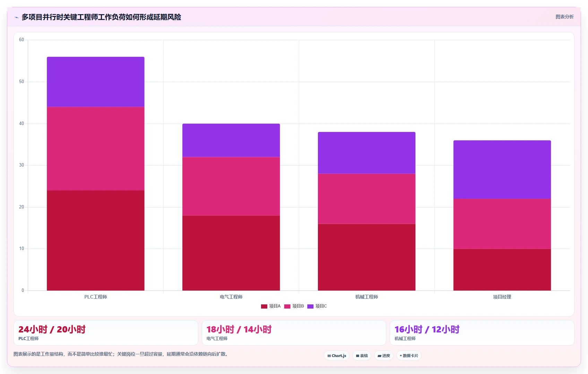Click the 电气工程师 x-axis label
Viewport: 588px width, 374px height.
(x=231, y=297)
